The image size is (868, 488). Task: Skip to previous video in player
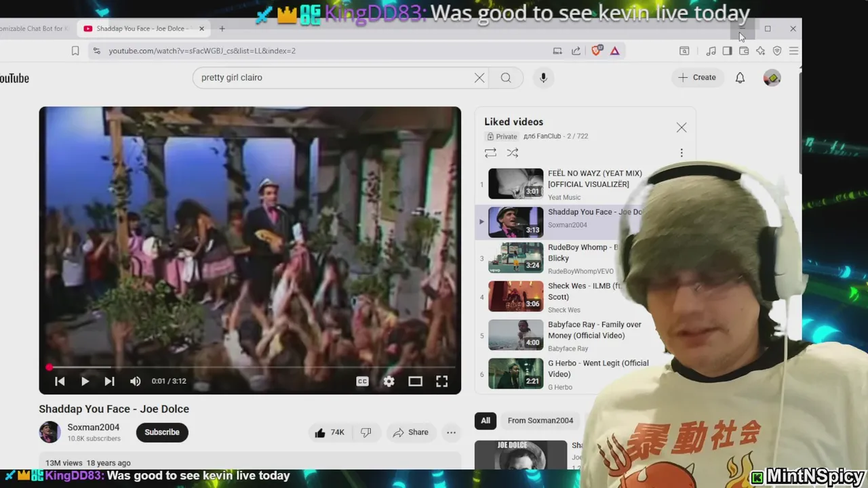point(60,381)
